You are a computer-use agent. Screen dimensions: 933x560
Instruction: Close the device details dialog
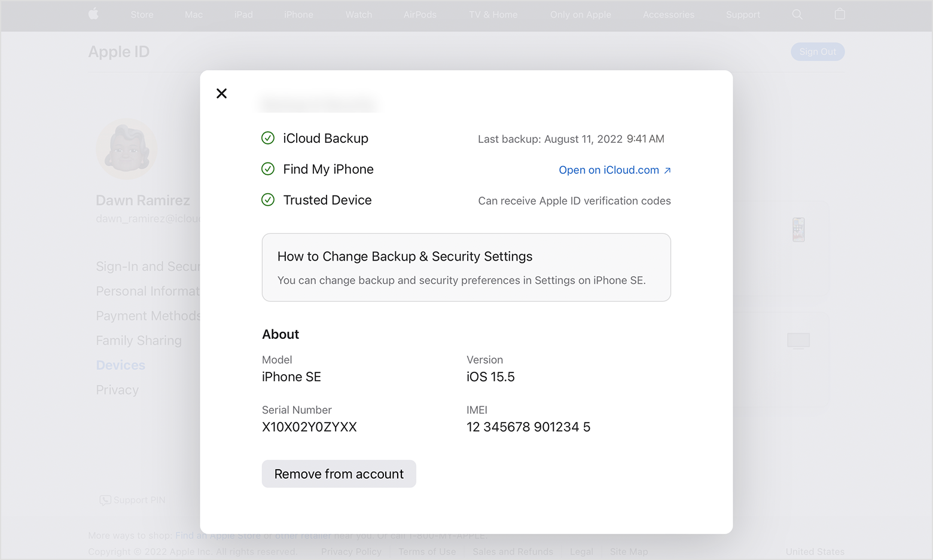point(221,93)
